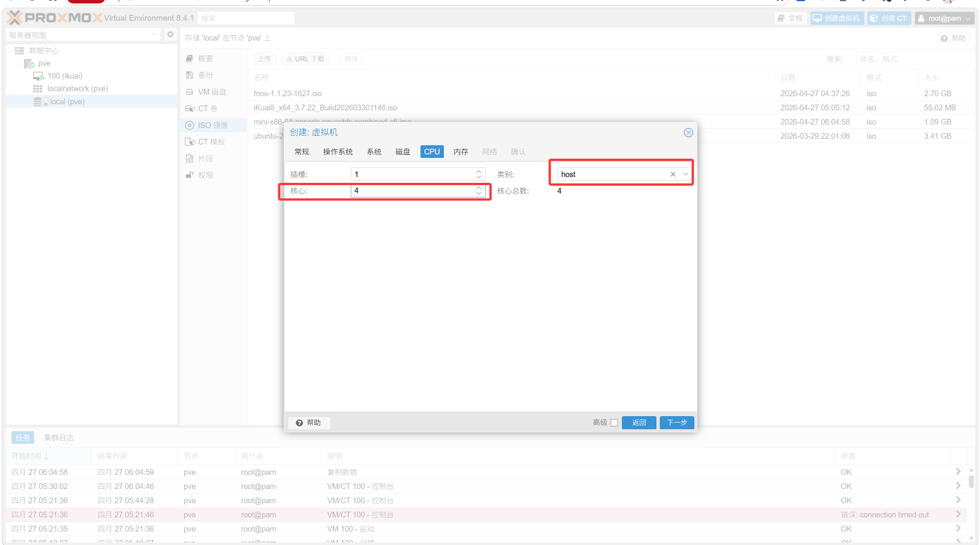The height and width of the screenshot is (545, 980).
Task: Increase cores with 核心 up arrow
Action: click(479, 188)
